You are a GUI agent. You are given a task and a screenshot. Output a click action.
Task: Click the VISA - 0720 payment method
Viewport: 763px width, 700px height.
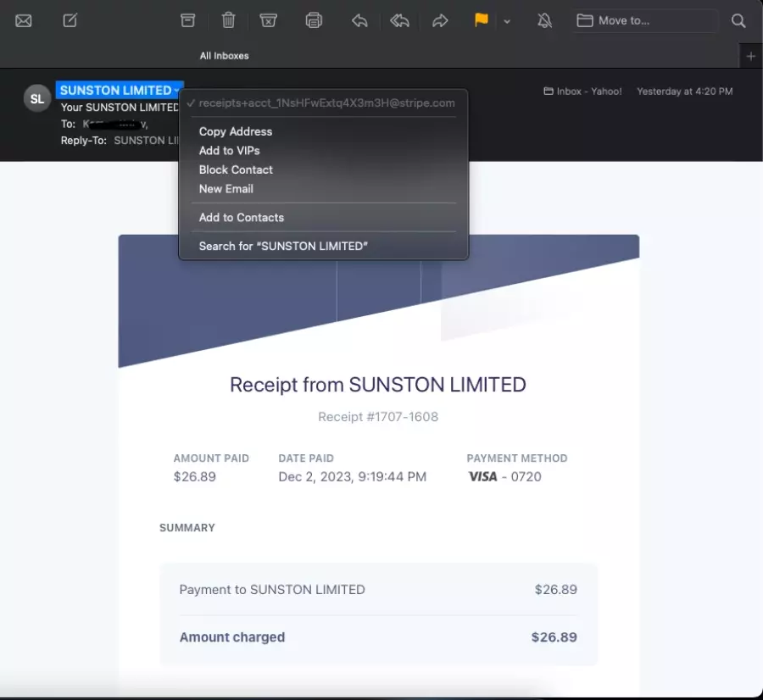(504, 477)
